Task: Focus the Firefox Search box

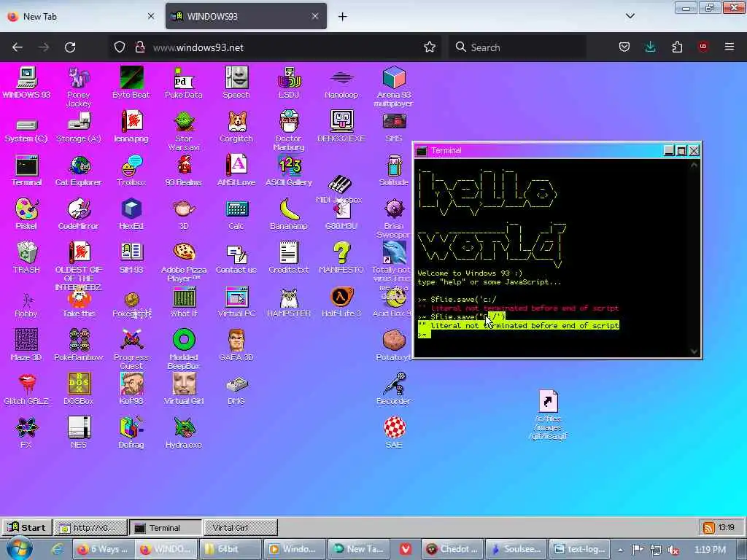Action: (x=517, y=47)
